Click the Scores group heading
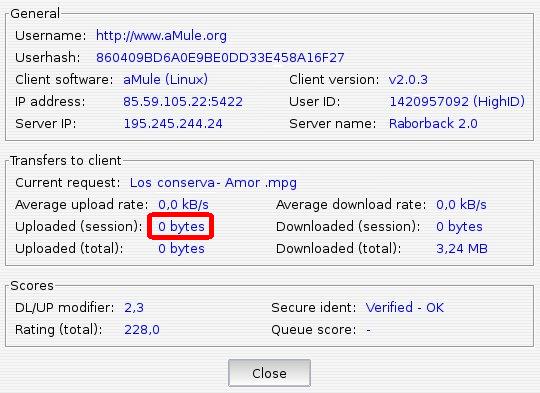This screenshot has width=540, height=393. click(x=32, y=286)
